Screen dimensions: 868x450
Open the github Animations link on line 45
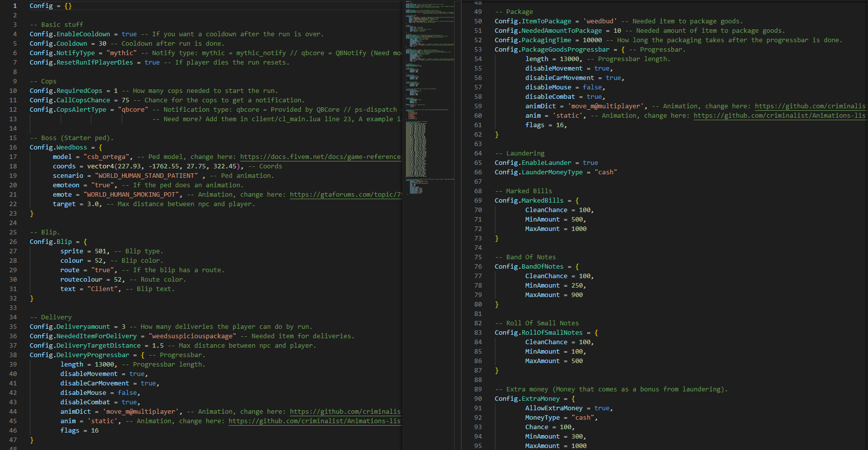(x=314, y=421)
